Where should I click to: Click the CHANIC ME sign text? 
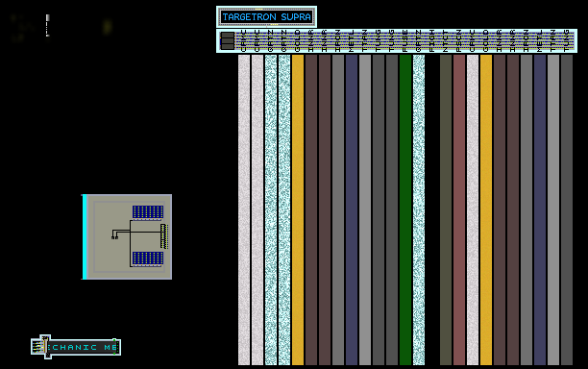tap(84, 347)
